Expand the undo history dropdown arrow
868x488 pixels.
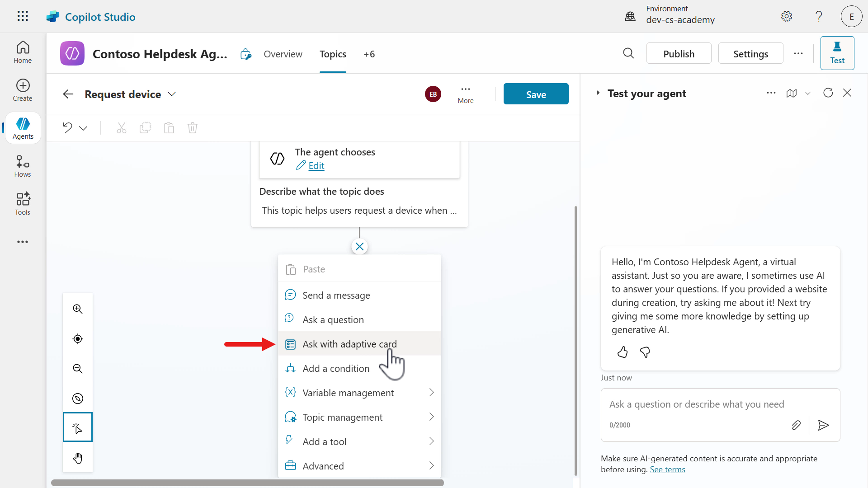coord(83,128)
